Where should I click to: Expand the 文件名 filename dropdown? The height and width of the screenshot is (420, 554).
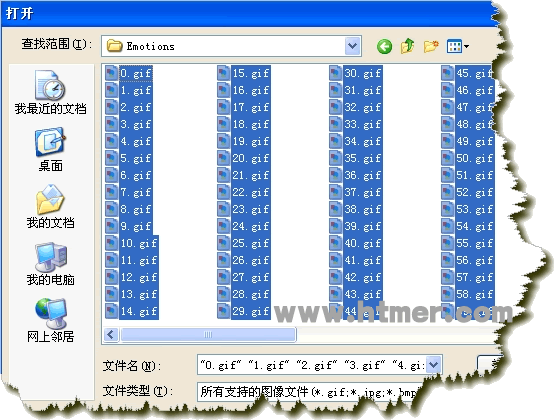(434, 365)
